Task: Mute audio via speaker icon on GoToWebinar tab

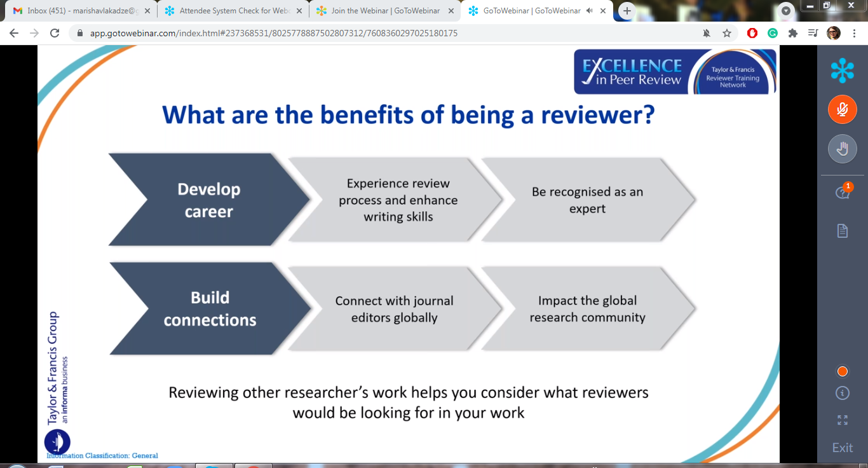Action: click(589, 11)
